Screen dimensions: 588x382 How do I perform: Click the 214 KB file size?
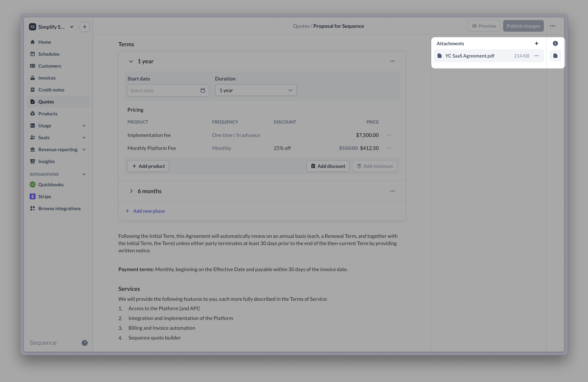tap(521, 56)
